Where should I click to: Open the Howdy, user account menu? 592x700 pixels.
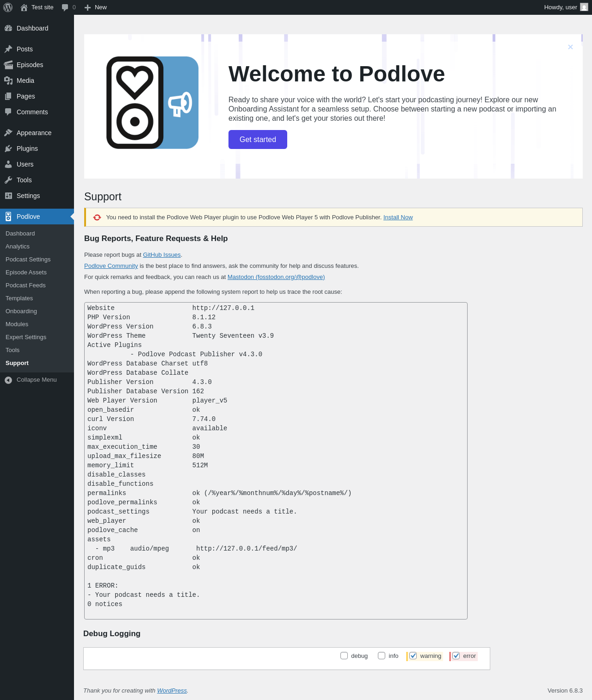click(561, 7)
